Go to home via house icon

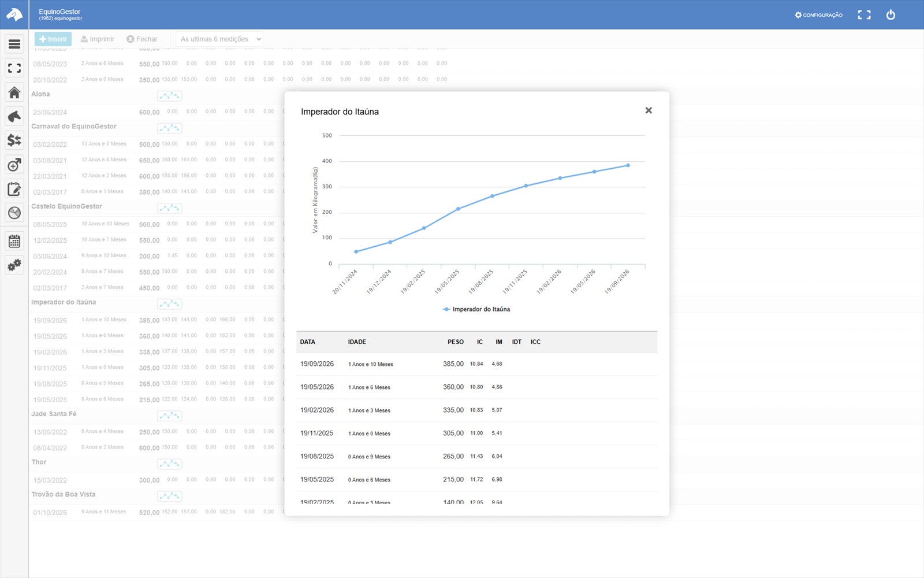14,92
